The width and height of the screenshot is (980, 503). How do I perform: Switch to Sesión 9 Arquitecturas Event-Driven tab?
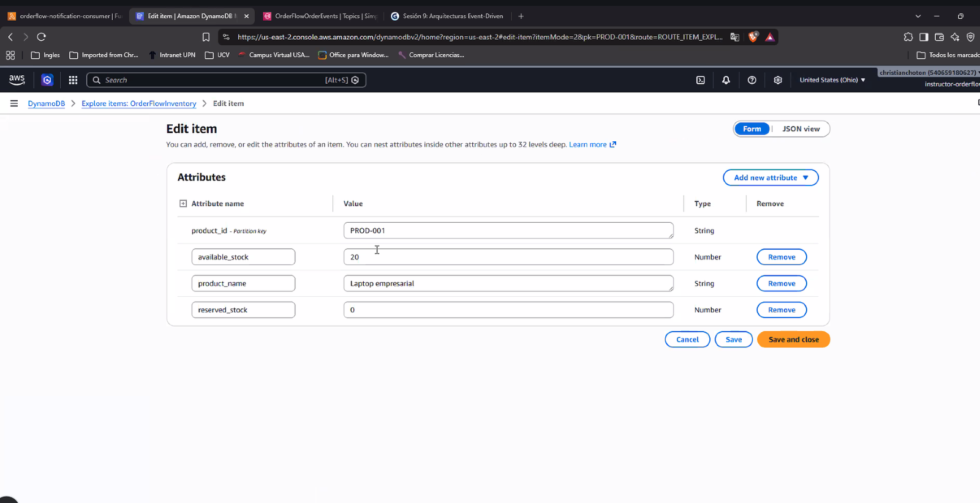447,16
